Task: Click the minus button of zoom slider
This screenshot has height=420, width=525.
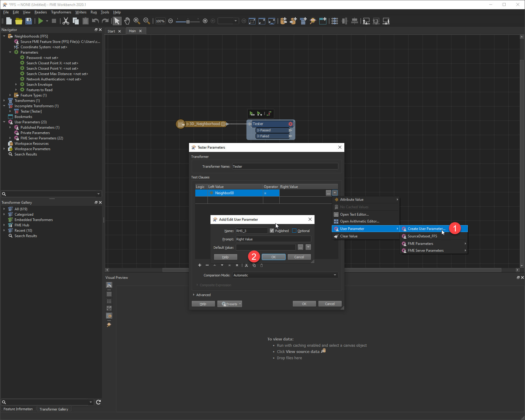Action: coord(171,21)
